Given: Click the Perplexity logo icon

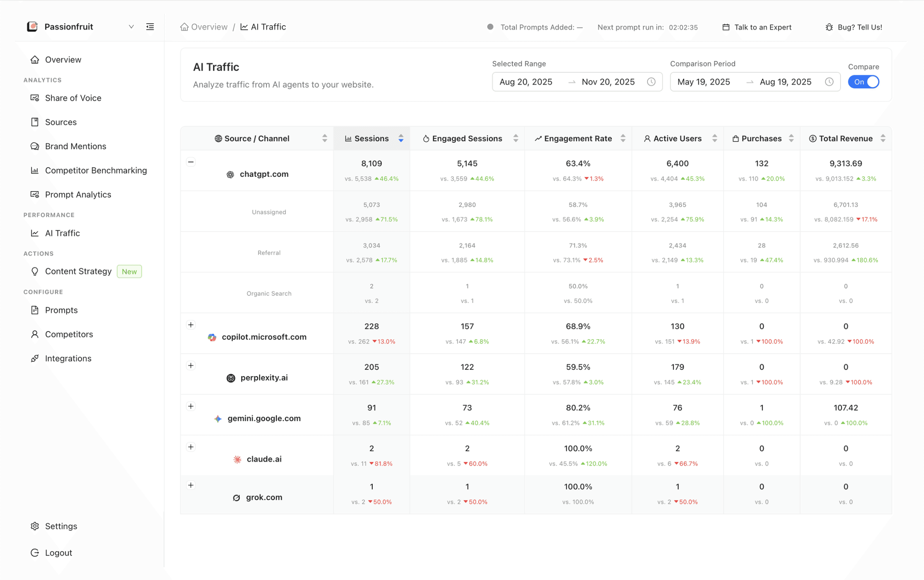Looking at the screenshot, I should (231, 378).
